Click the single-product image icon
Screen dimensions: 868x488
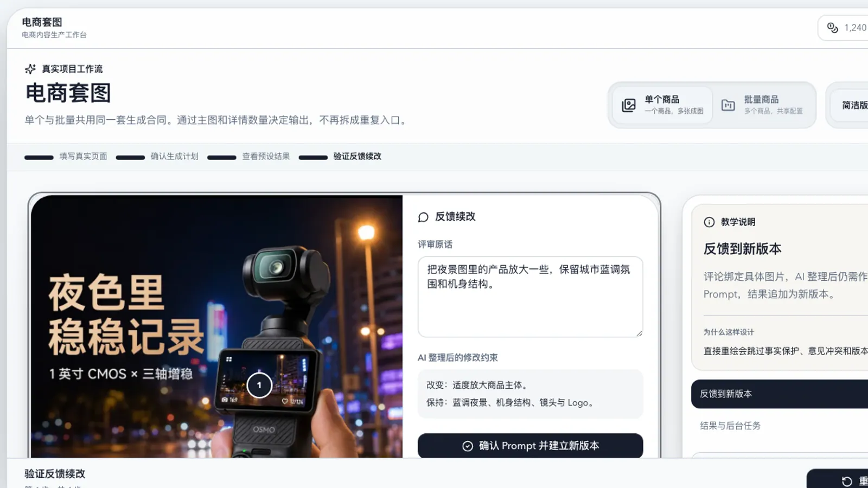point(629,105)
